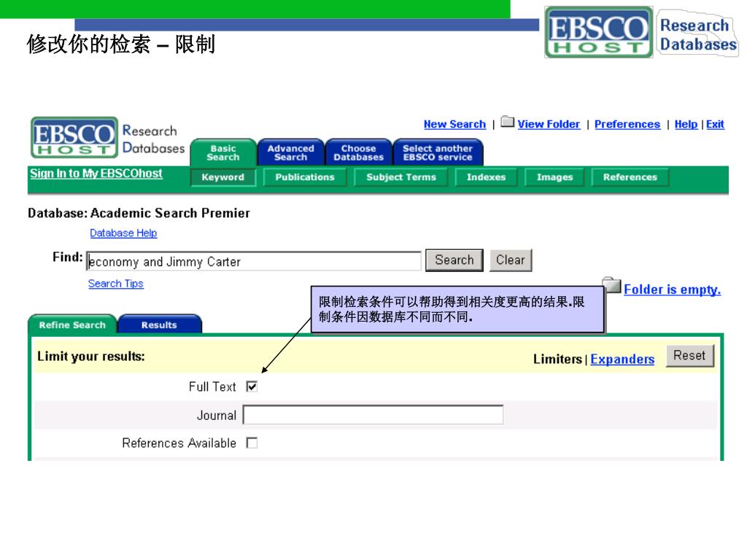
Task: Open the Images sub-tab
Action: click(554, 177)
